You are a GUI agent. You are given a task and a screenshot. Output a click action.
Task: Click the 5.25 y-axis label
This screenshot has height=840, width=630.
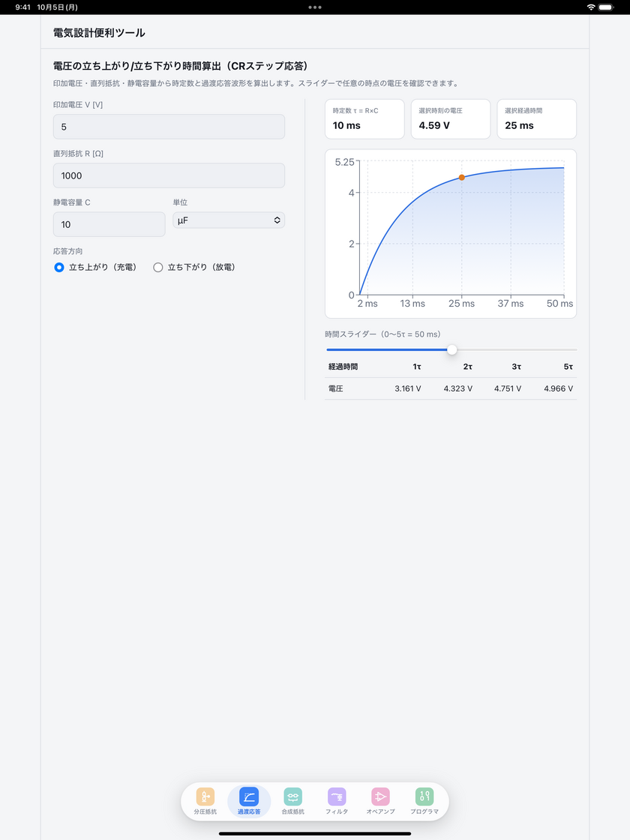pos(344,162)
